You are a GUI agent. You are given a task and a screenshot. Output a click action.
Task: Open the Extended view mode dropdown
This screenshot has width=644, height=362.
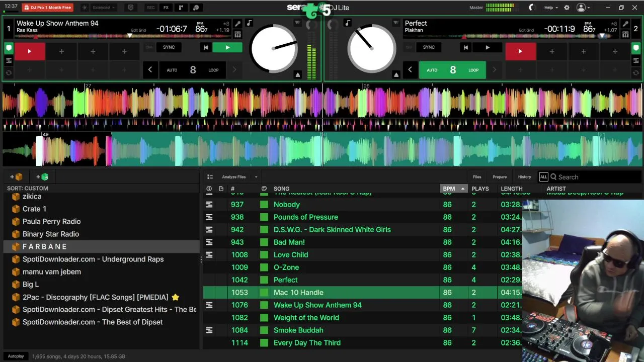click(x=104, y=8)
